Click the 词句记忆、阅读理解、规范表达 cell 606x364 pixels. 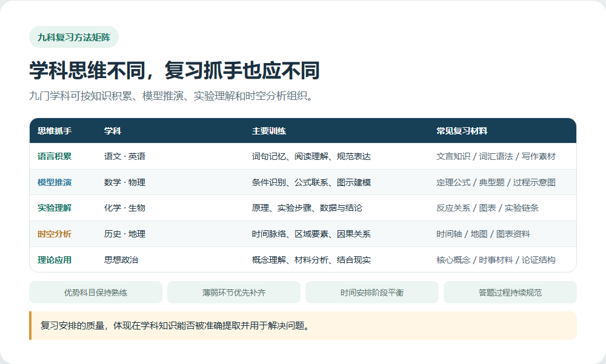click(311, 156)
